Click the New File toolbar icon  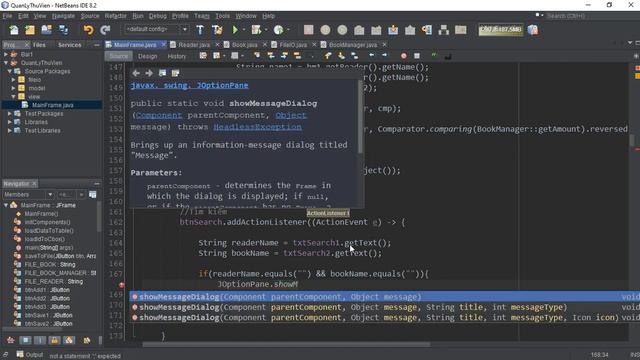point(14,30)
